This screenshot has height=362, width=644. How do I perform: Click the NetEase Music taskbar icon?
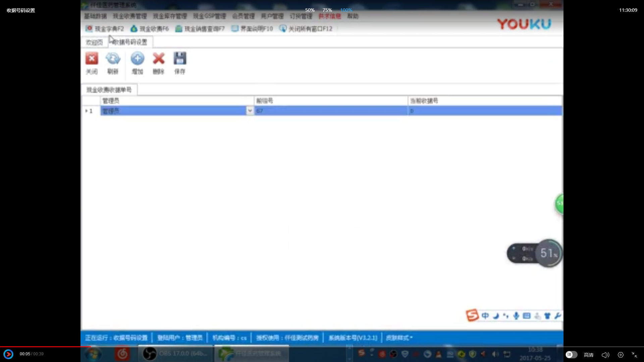[x=122, y=354]
